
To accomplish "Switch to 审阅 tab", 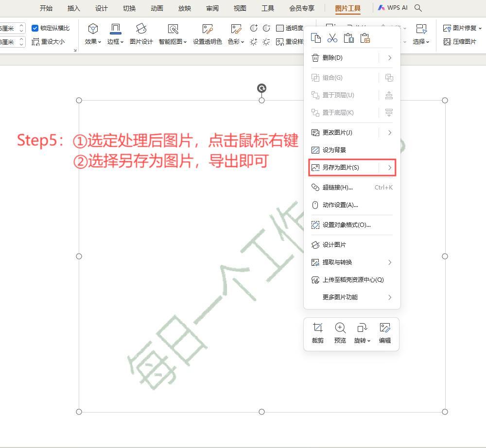I will click(x=212, y=8).
